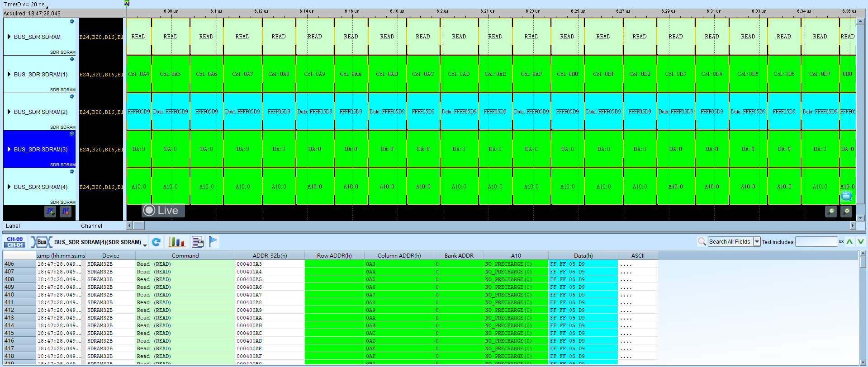Expand the BUS_SDR SDRAM(3) bus row

pos(9,149)
